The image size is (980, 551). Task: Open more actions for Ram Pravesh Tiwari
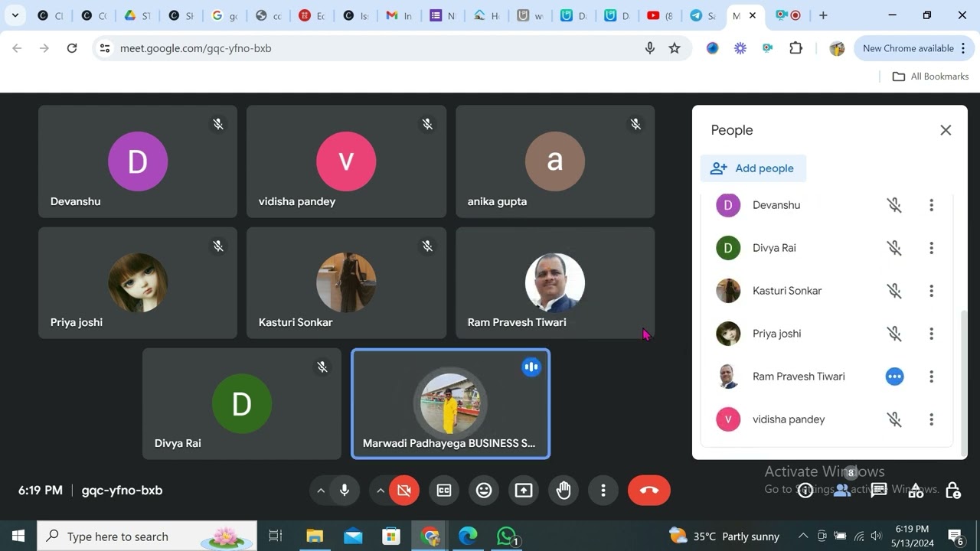coord(931,377)
